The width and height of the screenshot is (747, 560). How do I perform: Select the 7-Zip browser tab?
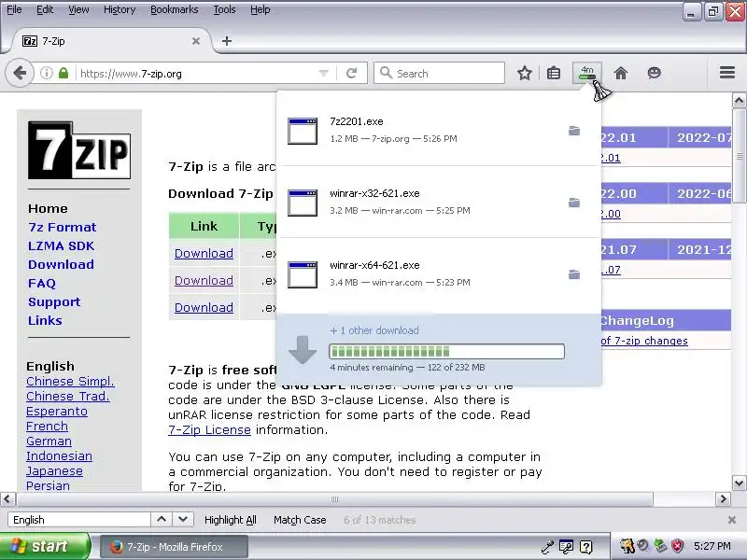110,41
